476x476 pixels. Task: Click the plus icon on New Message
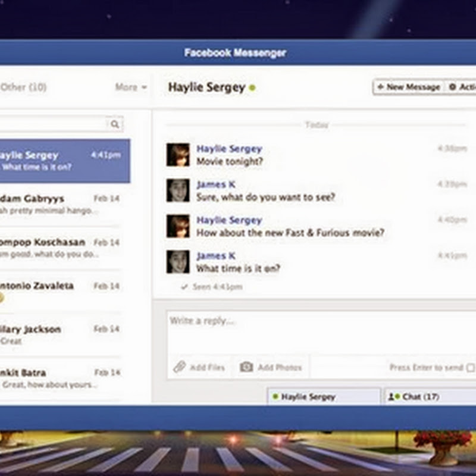coord(380,87)
